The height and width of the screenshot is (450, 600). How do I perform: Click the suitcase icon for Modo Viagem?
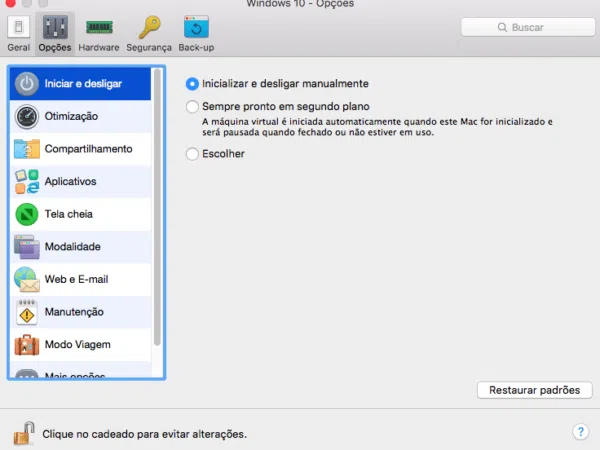point(27,345)
